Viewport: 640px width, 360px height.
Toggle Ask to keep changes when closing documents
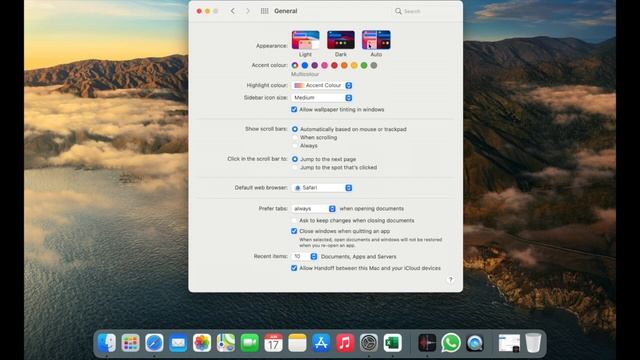click(294, 220)
